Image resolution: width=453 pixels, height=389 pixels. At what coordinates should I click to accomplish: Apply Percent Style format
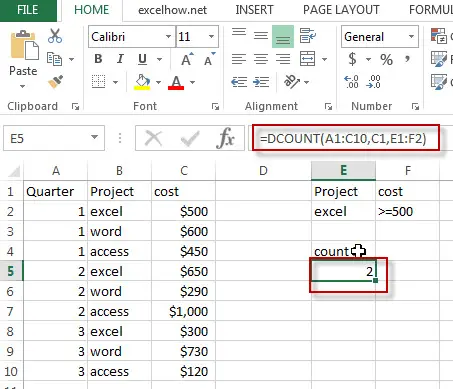pos(386,59)
